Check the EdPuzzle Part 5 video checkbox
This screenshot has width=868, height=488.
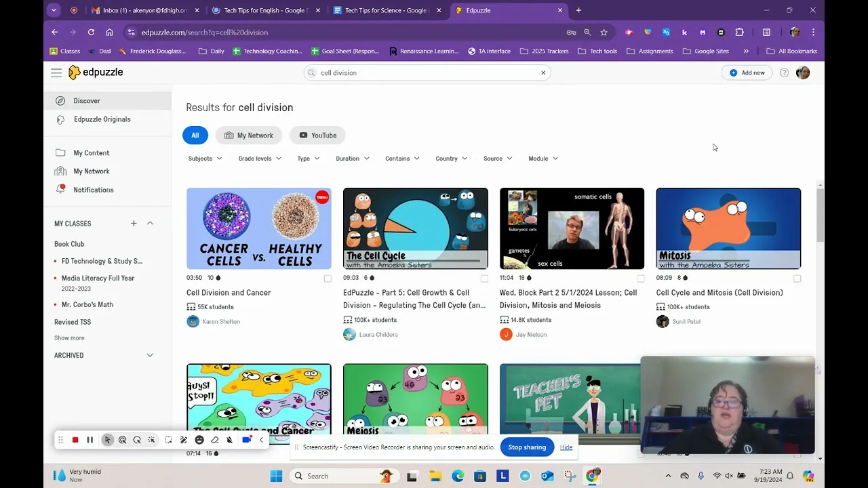(x=484, y=279)
